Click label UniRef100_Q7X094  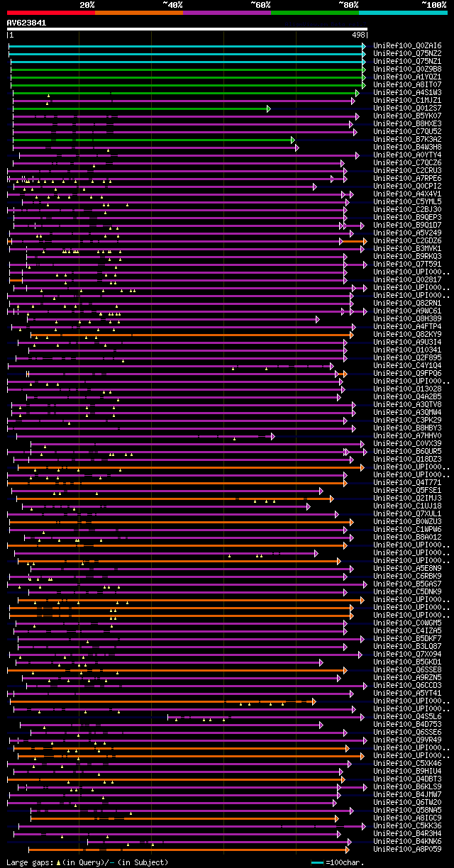407,654
